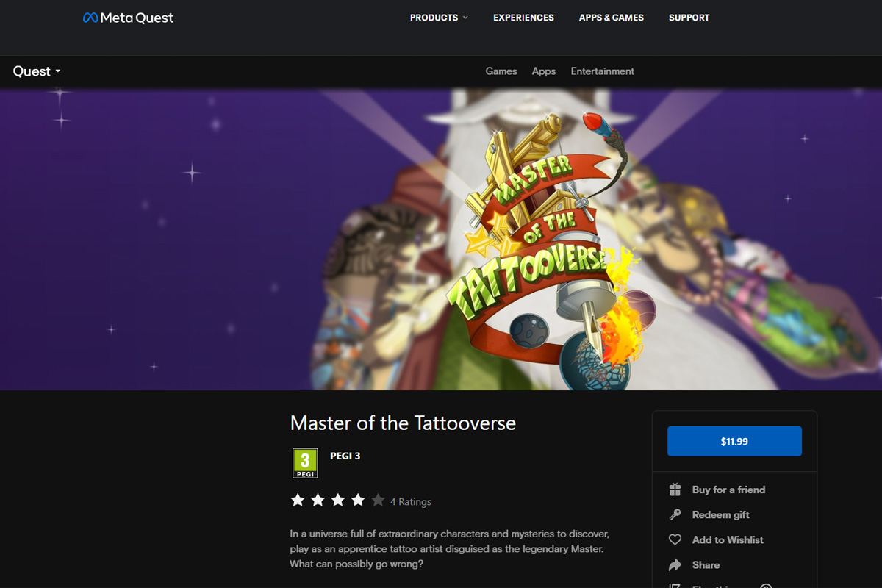
Task: Click the fifth empty rating star
Action: click(x=378, y=501)
